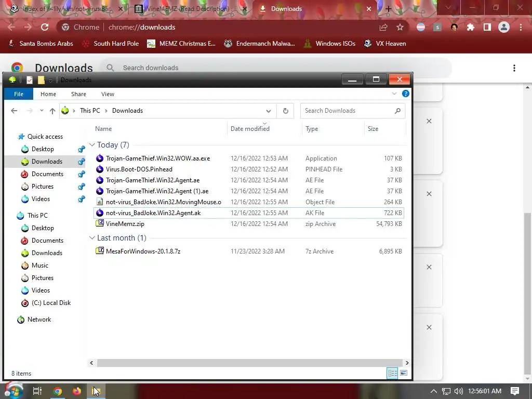Open Explorer help question mark
532x399 pixels.
coord(405,94)
